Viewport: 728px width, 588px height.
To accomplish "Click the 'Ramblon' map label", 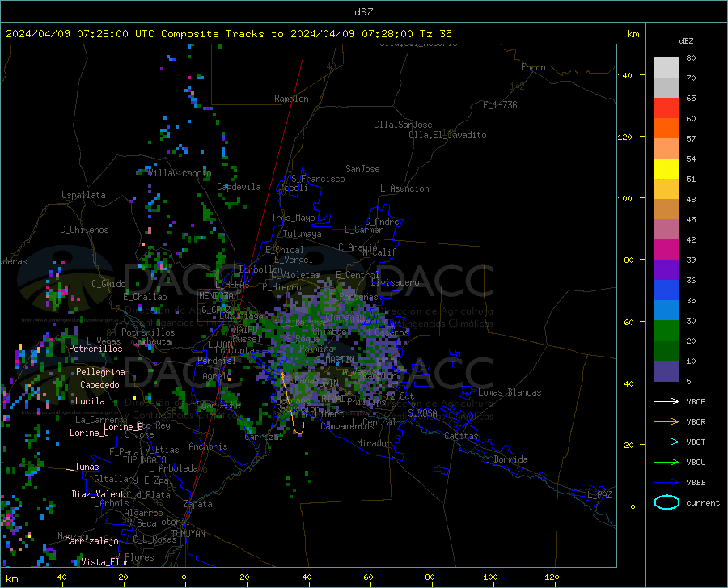I will [291, 99].
